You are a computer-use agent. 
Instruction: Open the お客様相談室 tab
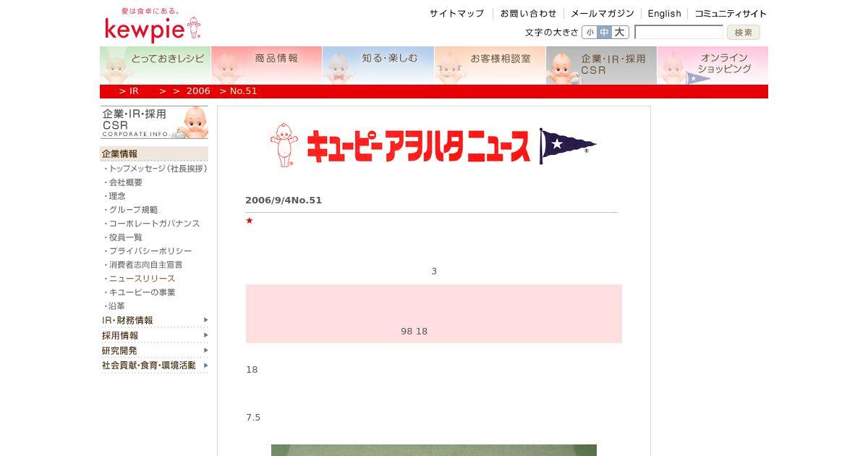pos(490,65)
